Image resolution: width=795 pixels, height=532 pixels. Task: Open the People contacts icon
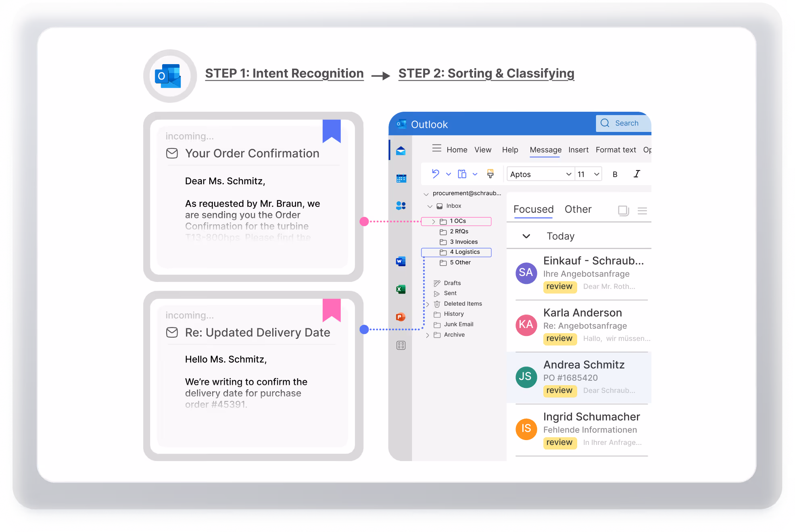click(x=401, y=206)
